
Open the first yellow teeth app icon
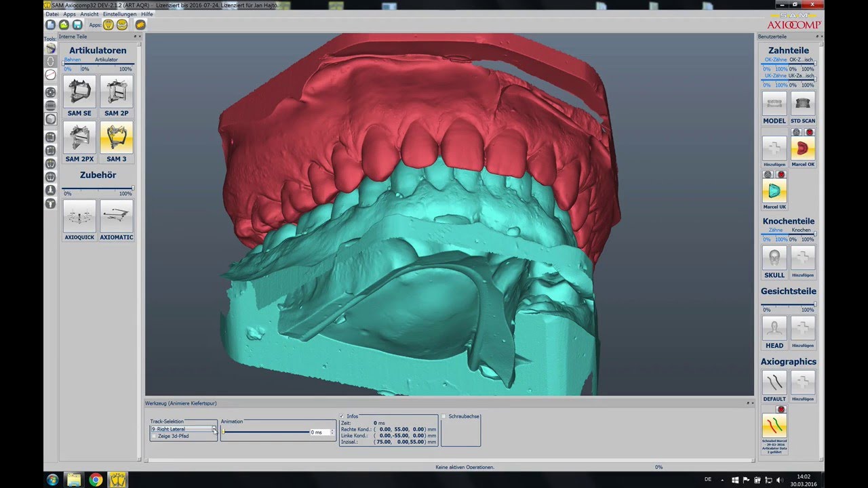click(x=108, y=25)
